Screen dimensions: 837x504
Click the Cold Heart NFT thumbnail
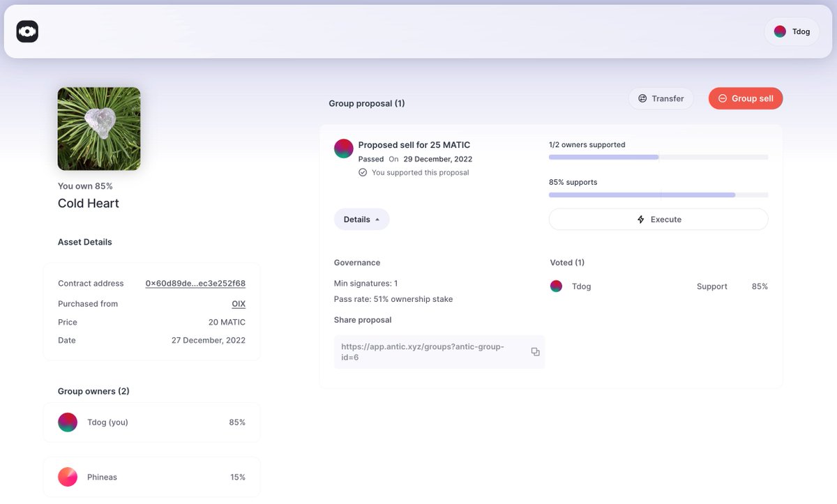pyautogui.click(x=99, y=129)
